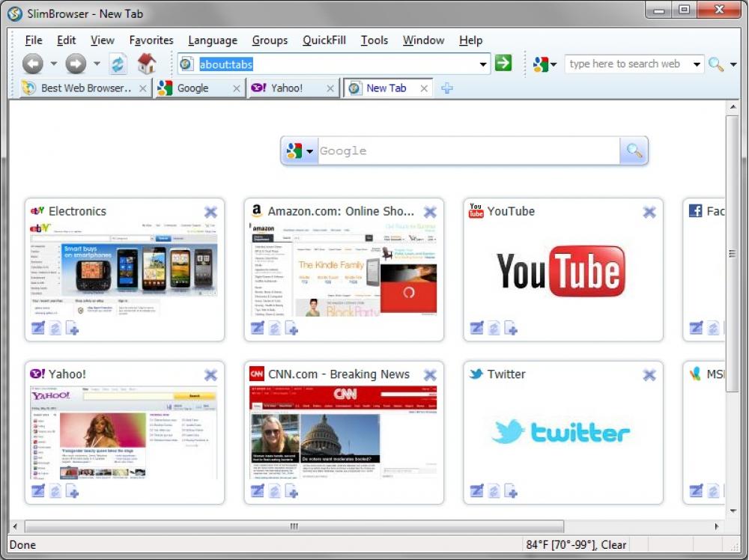Click the Home icon on the toolbar

[147, 64]
